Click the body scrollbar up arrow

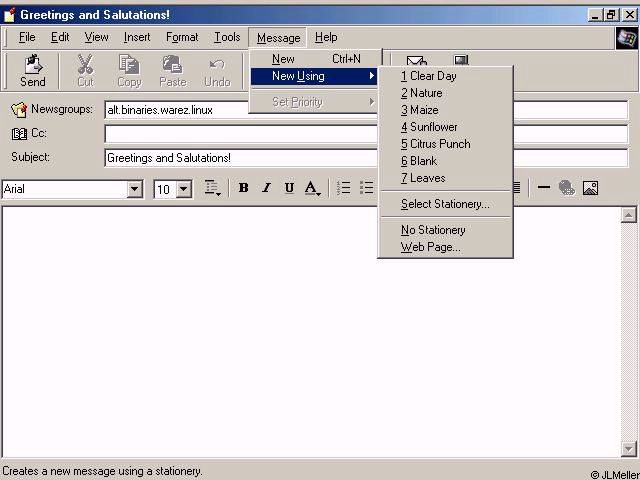click(629, 216)
